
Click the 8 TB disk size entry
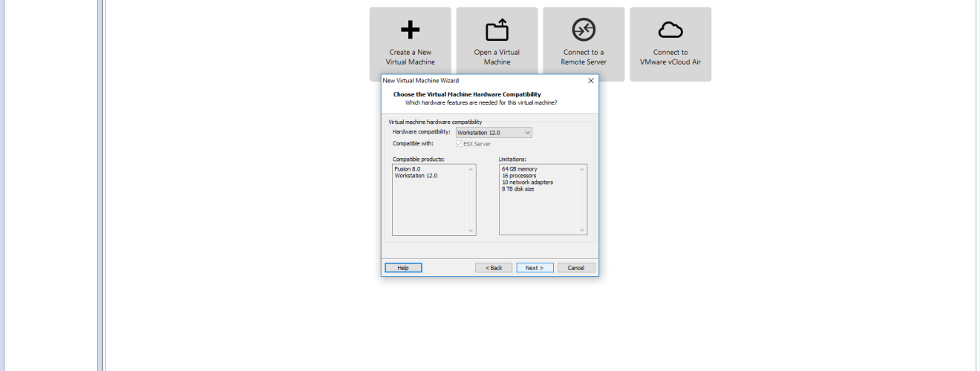518,189
